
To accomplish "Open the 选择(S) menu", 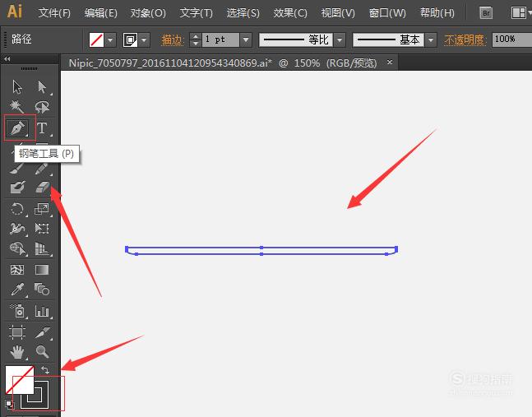I will 243,13.
